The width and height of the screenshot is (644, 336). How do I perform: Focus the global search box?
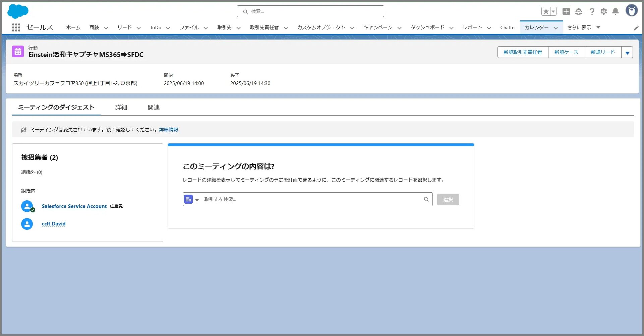[310, 11]
